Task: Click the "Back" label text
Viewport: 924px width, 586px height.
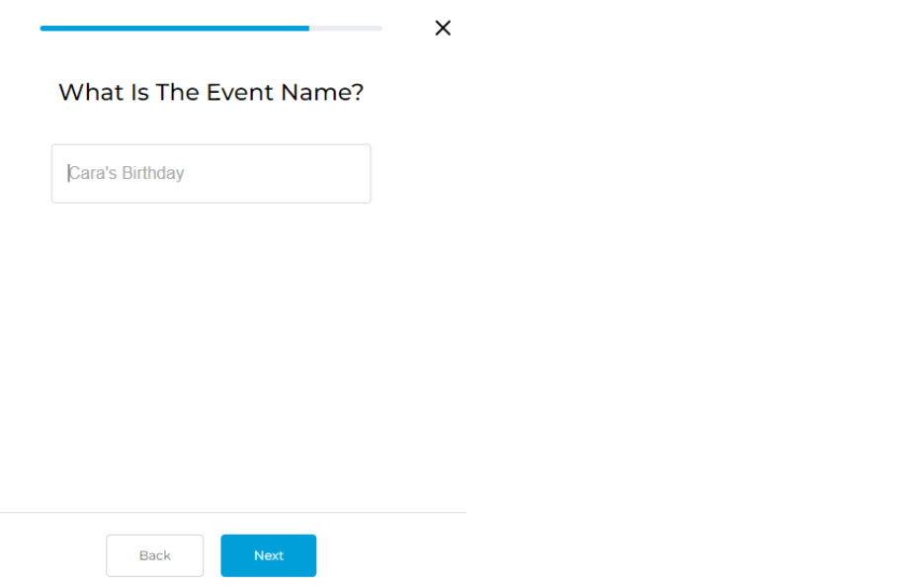Action: tap(154, 555)
